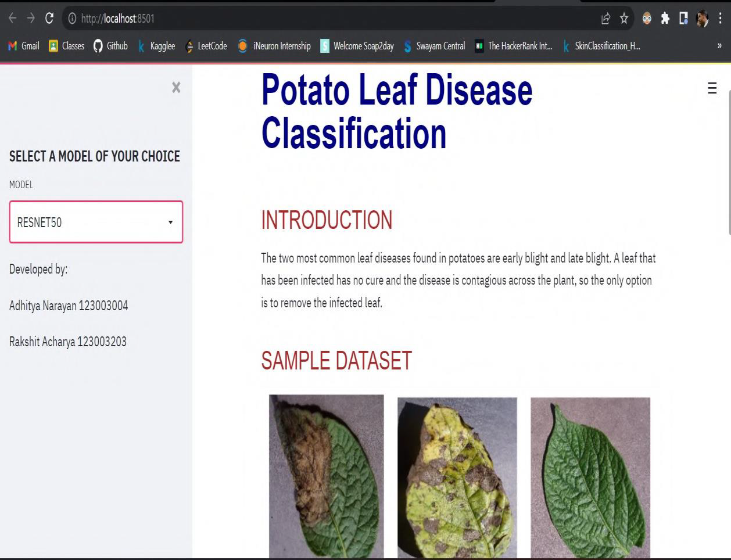This screenshot has width=731, height=560.
Task: Open the RESNET50 model dropdown
Action: pos(96,222)
